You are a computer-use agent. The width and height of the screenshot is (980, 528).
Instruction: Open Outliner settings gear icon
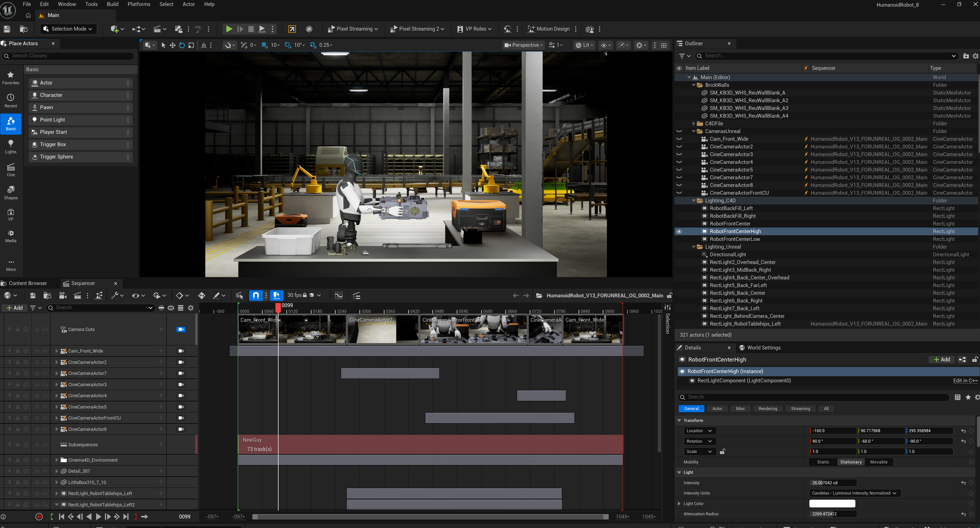click(x=975, y=56)
